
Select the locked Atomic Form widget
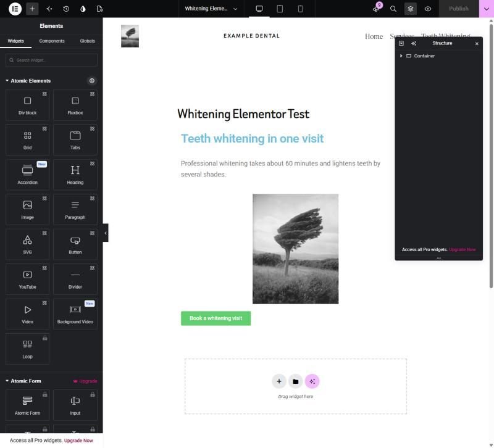[x=27, y=405]
